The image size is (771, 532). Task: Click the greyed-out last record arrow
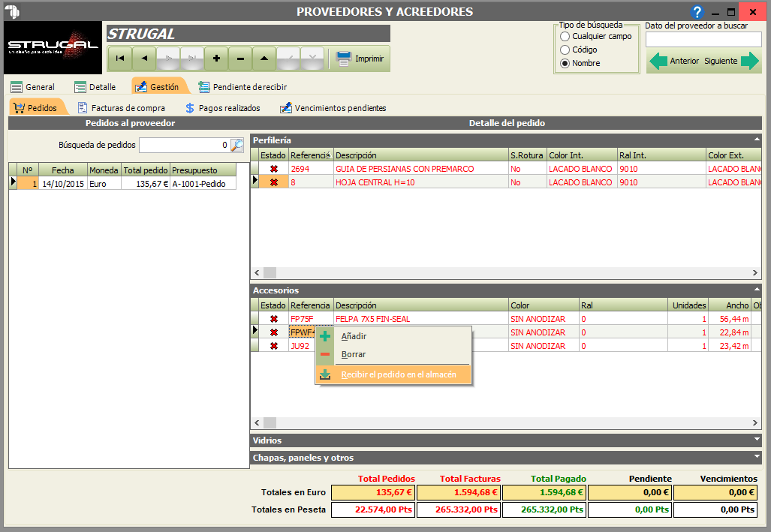(192, 59)
